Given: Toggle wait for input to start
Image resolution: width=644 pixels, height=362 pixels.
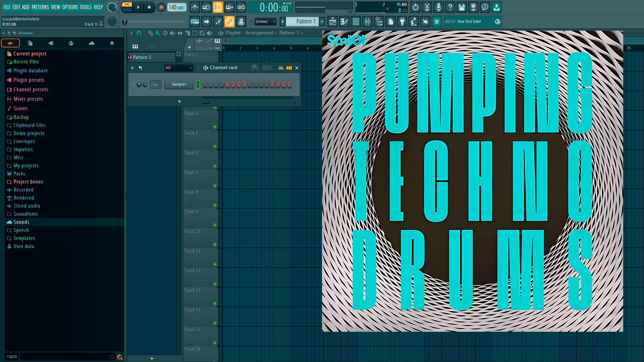Looking at the screenshot, I should 206,7.
